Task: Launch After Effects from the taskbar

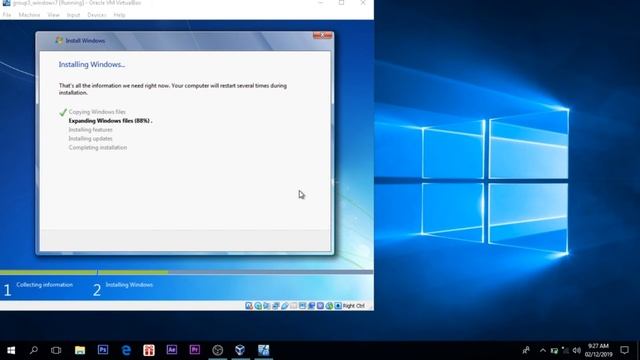Action: 172,350
